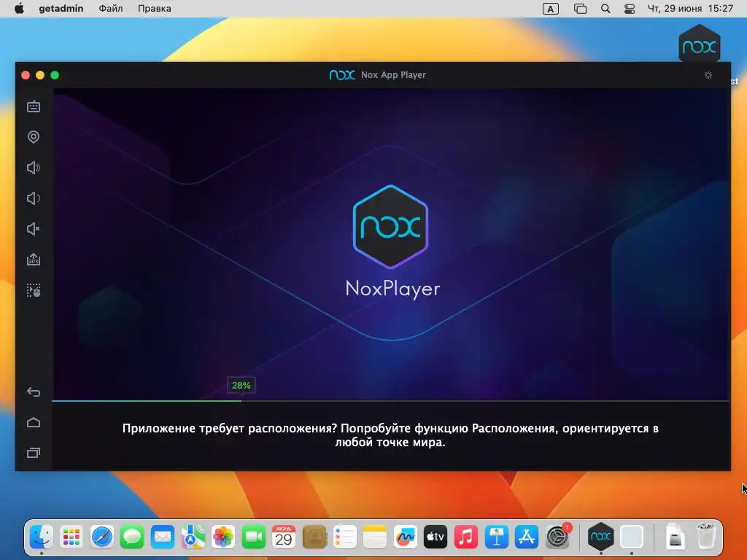Click the Android back arrow
This screenshot has height=560, width=747.
[x=34, y=392]
